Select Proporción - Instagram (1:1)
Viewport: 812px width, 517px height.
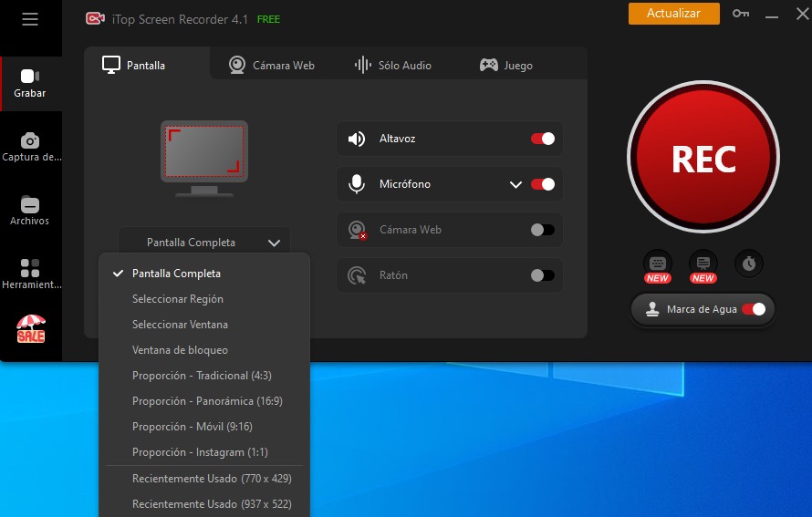point(204,452)
